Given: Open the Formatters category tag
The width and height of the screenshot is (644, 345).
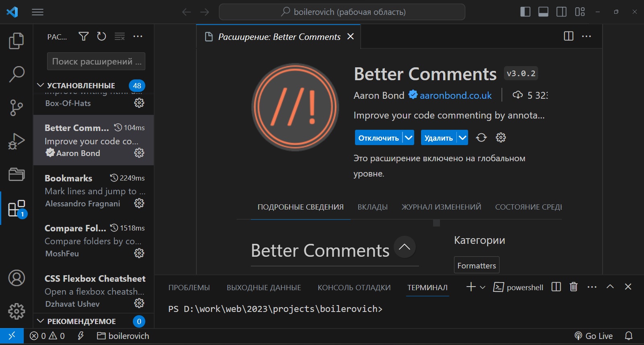Looking at the screenshot, I should 477,266.
